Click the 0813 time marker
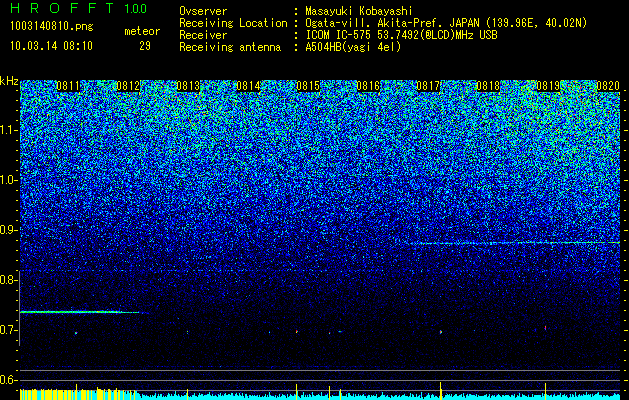Viewport: 629px width, 400px height. click(188, 86)
